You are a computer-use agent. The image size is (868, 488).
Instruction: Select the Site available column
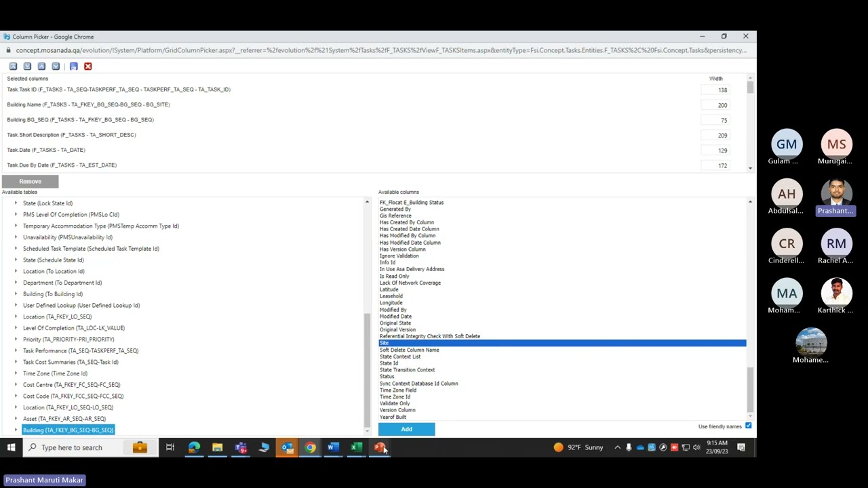point(562,343)
